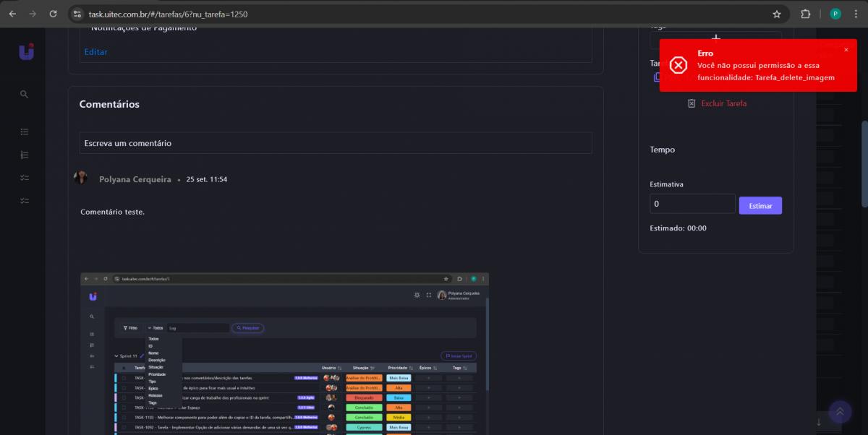Click the Editar link
This screenshot has height=435, width=868.
pos(95,52)
